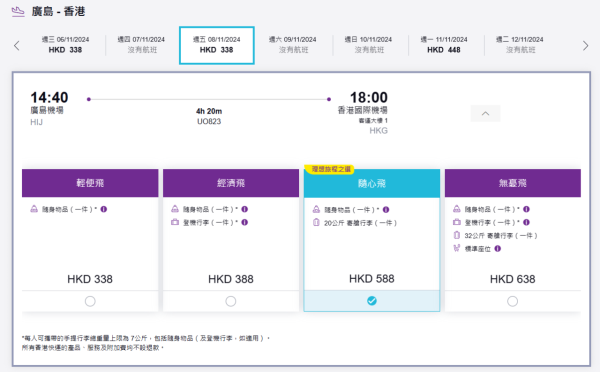Click the 無憂飛 fare header
This screenshot has height=372, width=600.
pos(513,183)
